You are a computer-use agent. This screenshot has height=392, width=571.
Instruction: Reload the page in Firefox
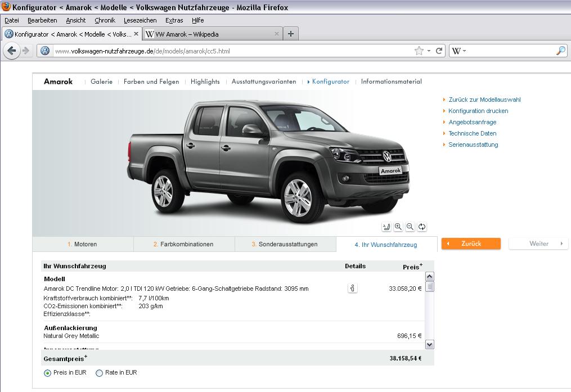click(x=439, y=51)
